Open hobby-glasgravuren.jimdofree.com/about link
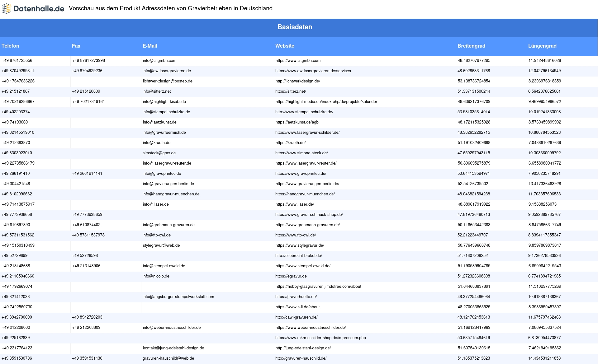Viewport: 598px width, 364px height. 318,287
